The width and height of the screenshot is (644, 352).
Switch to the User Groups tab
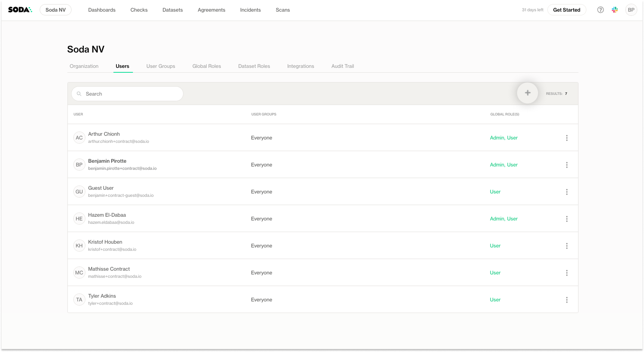coord(161,66)
